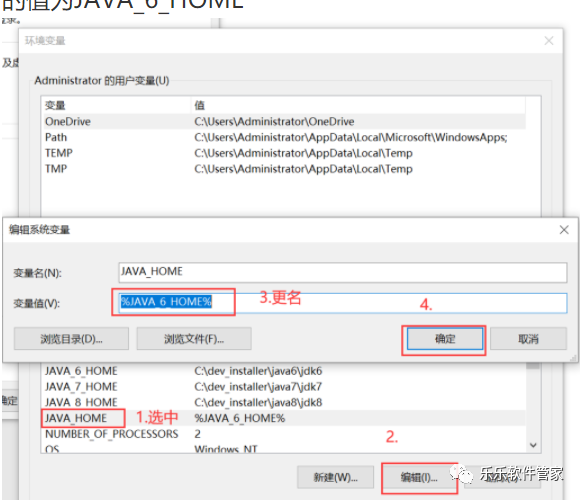Click value C:\dev_installer\java8\jdk8
The width and height of the screenshot is (582, 500).
point(258,402)
